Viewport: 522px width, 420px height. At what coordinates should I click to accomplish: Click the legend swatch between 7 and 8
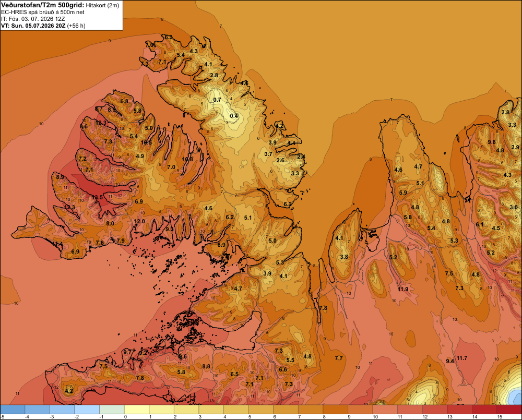click(x=311, y=410)
